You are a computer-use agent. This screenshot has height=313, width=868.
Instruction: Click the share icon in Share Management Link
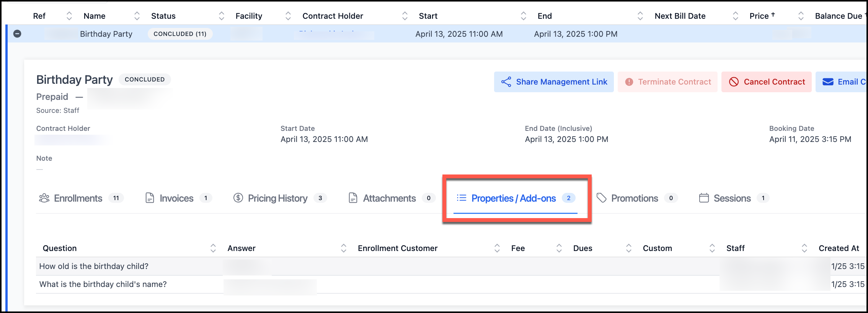[506, 82]
